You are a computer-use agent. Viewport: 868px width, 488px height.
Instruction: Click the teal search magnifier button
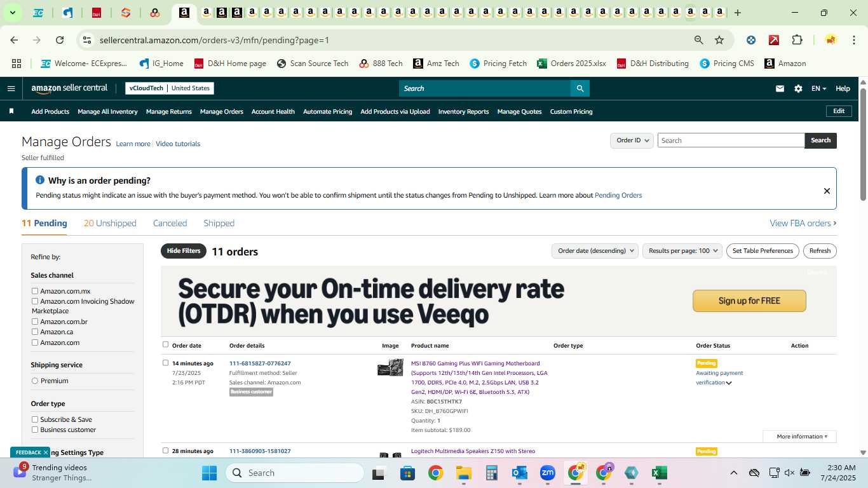tap(580, 88)
